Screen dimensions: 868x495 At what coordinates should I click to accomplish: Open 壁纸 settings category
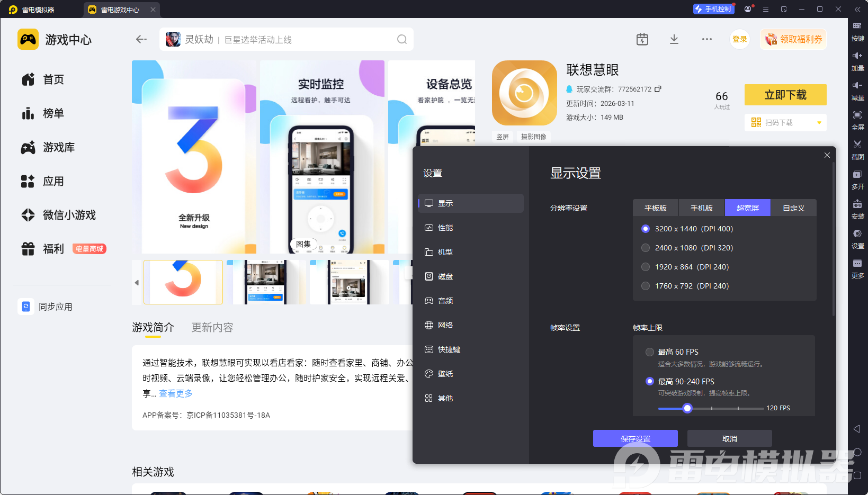point(471,374)
